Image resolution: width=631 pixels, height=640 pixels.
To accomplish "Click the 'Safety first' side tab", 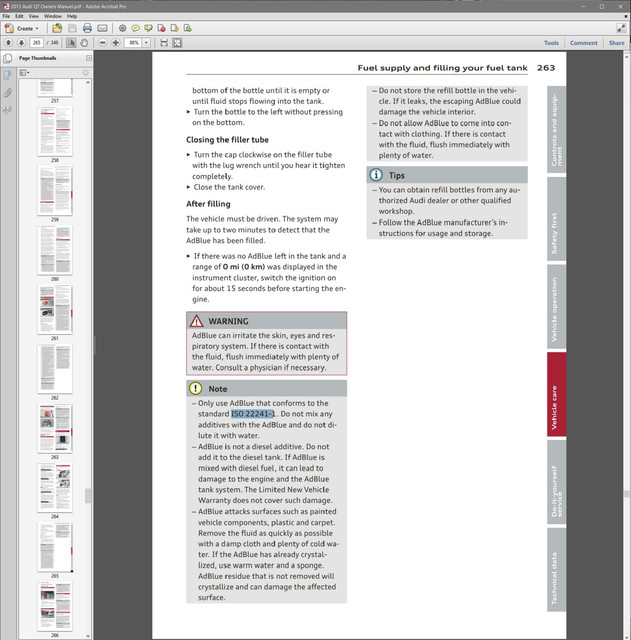I will [x=557, y=219].
